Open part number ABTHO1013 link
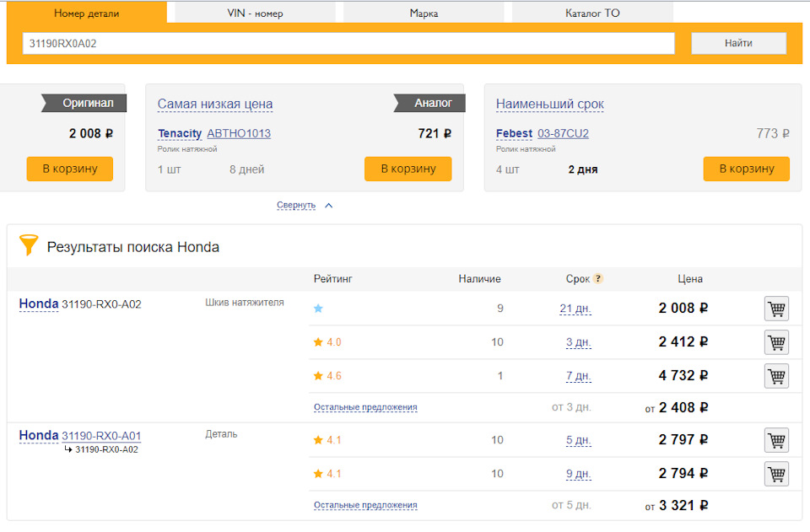Viewport: 810px width, 532px height. (239, 134)
